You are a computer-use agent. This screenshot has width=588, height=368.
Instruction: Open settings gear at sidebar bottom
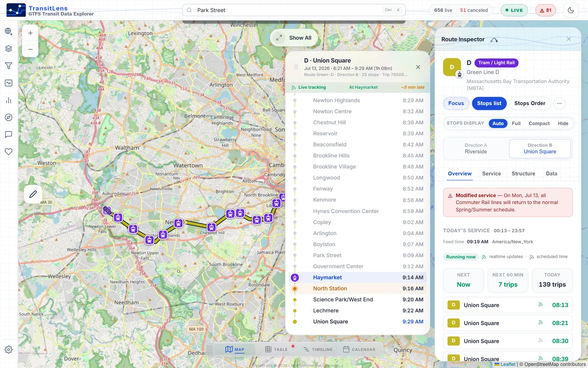point(8,350)
